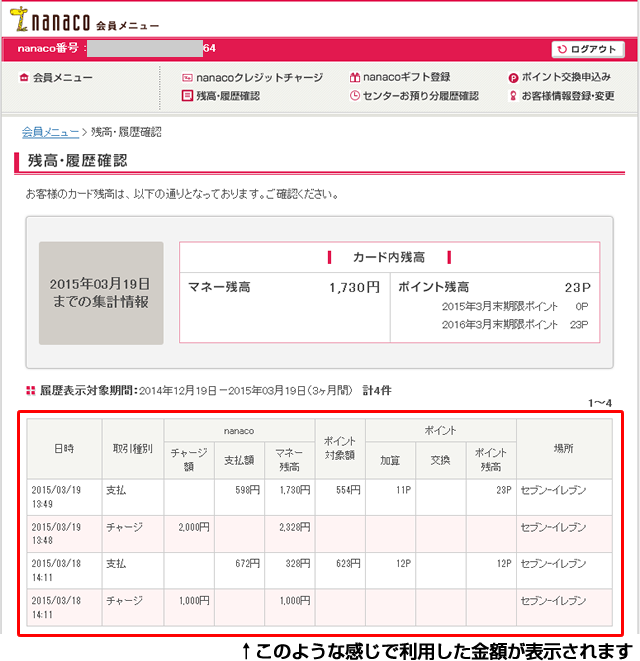Screen dimensions: 640x661
Task: Click the 支払額 column header
Action: (x=239, y=460)
